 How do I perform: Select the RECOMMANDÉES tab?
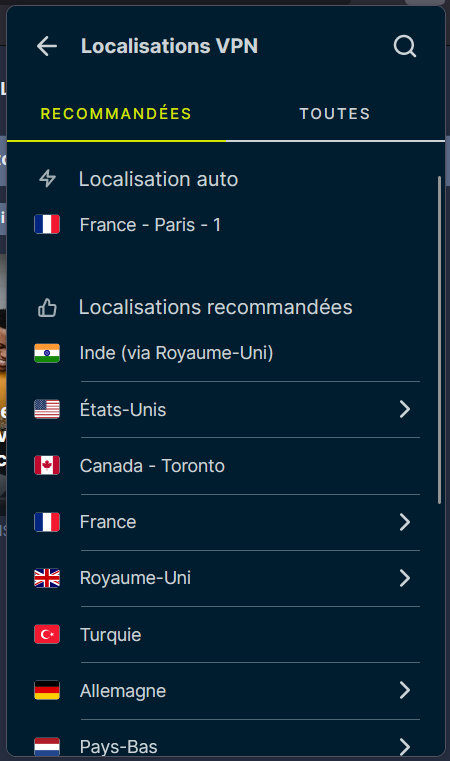(116, 114)
